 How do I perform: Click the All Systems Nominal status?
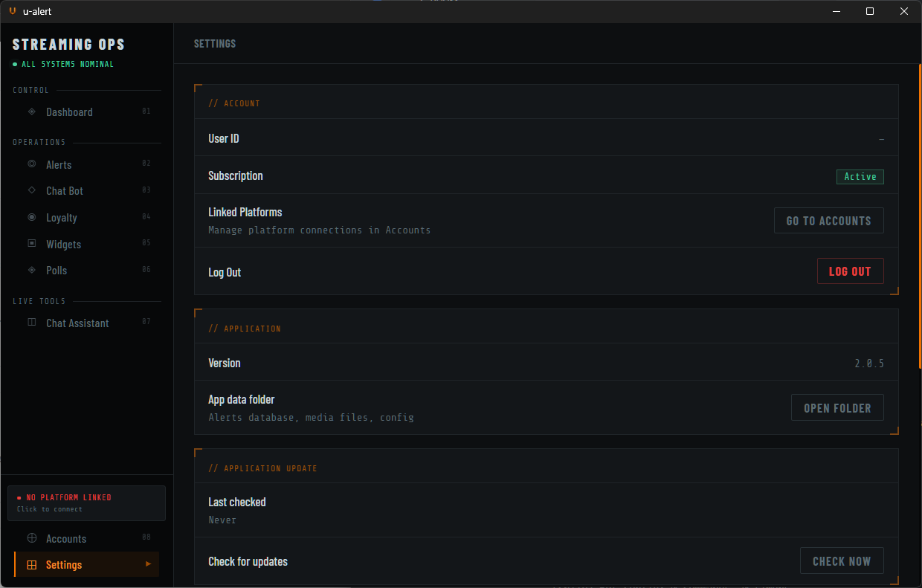[64, 65]
